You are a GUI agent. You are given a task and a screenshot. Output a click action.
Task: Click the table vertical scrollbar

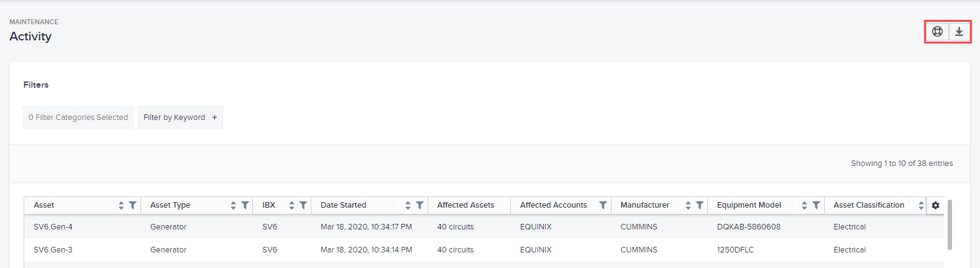tap(950, 224)
